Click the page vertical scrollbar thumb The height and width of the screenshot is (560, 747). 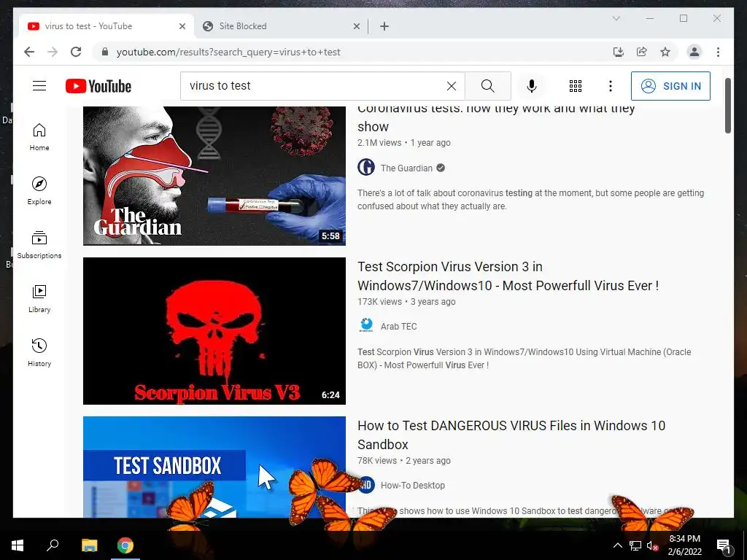(727, 106)
